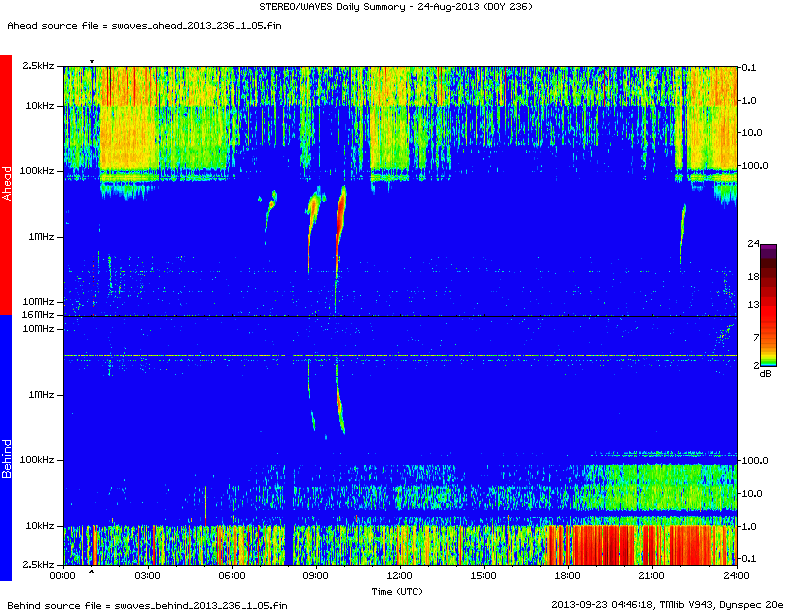Click the 18:00 tick label on time axis
Image resolution: width=792 pixels, height=612 pixels.
(x=567, y=576)
